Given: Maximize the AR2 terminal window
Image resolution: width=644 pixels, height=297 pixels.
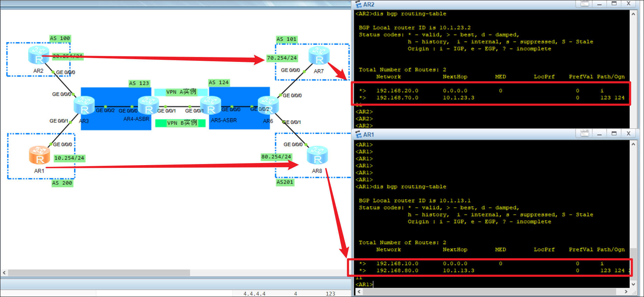Looking at the screenshot, I should point(614,3).
